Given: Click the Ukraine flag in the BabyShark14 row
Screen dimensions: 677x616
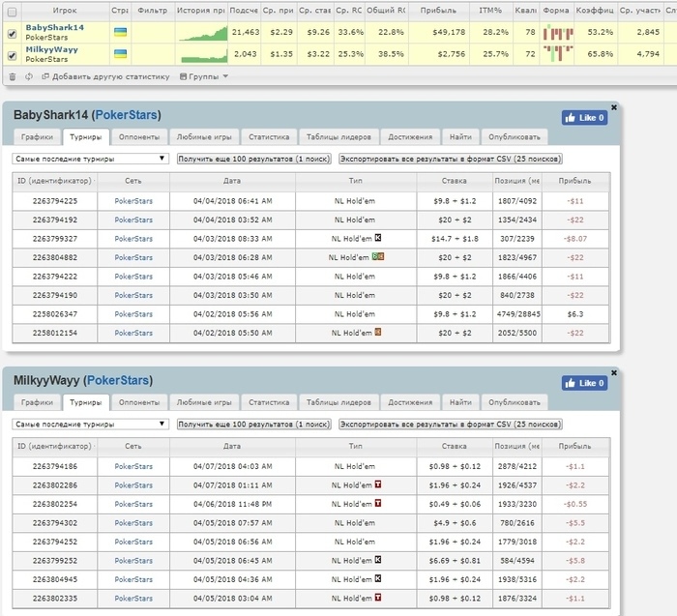Looking at the screenshot, I should tap(119, 33).
